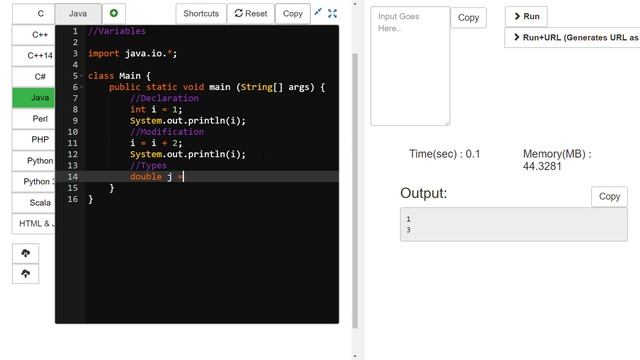
Task: Click Run+URL button
Action: tap(572, 38)
